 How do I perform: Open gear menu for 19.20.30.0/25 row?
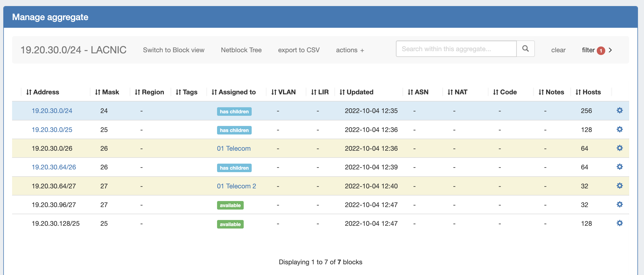620,130
